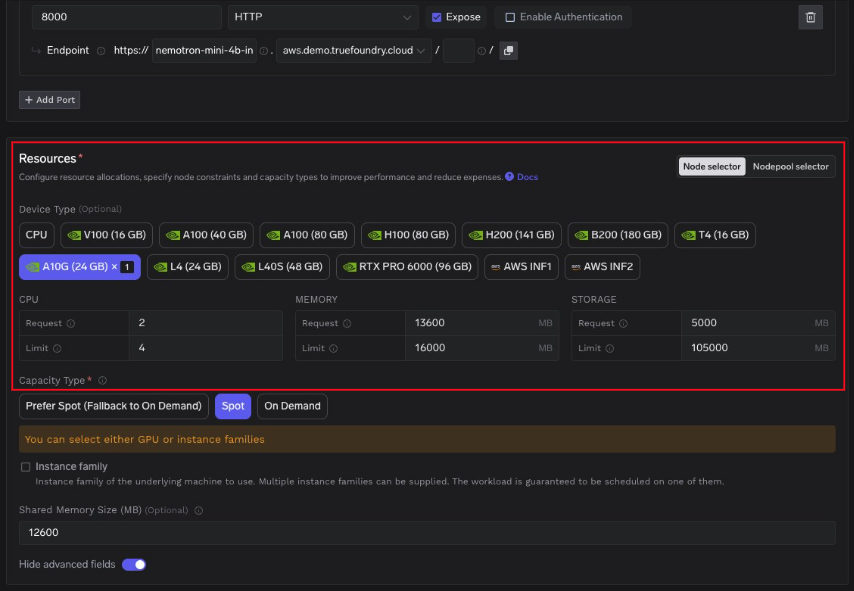Image resolution: width=854 pixels, height=591 pixels.
Task: Select the L4 (24 GB) GPU device
Action: point(188,267)
